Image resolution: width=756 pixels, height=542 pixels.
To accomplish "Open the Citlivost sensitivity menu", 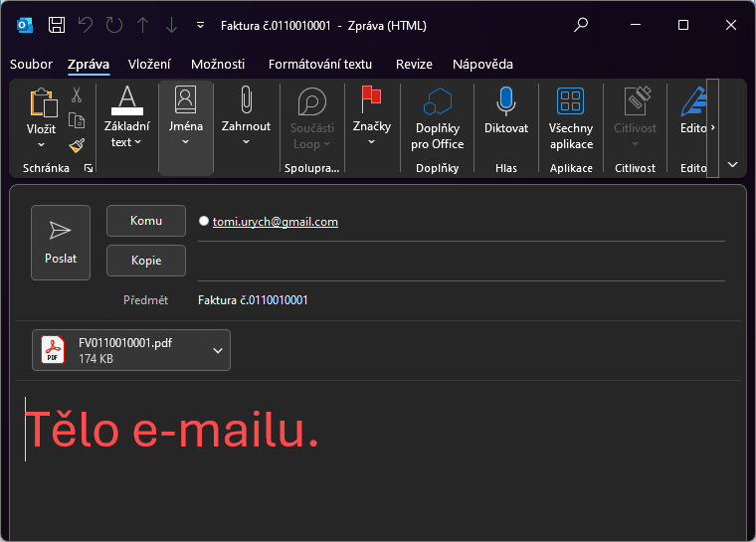I will (635, 116).
